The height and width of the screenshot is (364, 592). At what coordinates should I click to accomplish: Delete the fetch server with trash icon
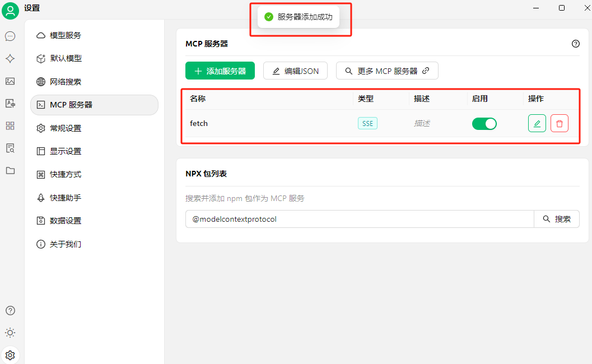click(559, 123)
